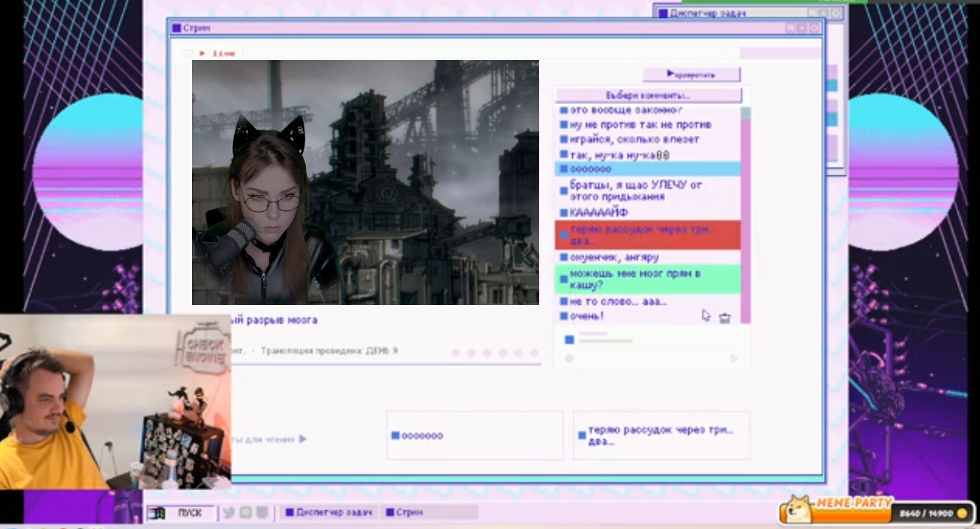
Task: Select comment 'очень!'
Action: [x=648, y=316]
